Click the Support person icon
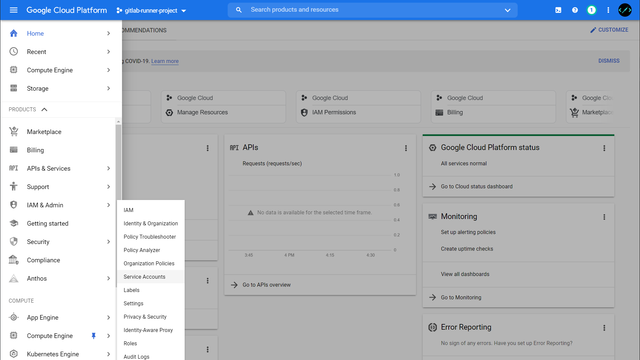The width and height of the screenshot is (640, 360). [x=13, y=187]
